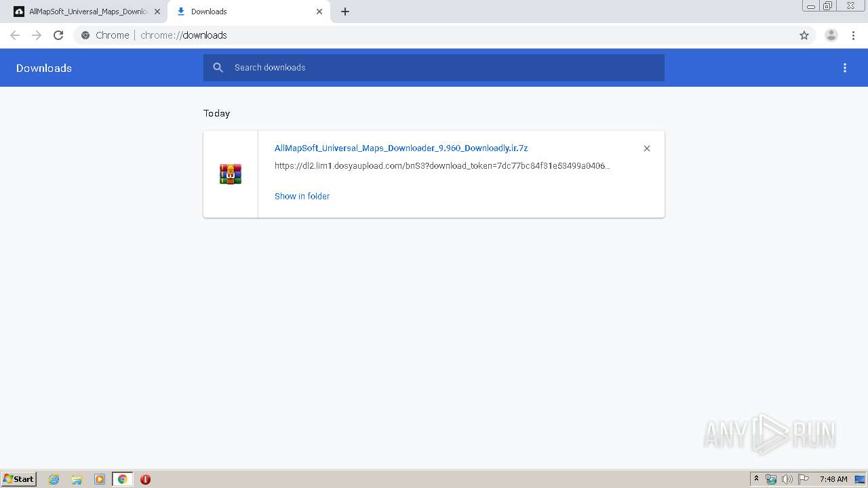Show hidden tray icons arrow
The image size is (868, 488).
coord(757,479)
